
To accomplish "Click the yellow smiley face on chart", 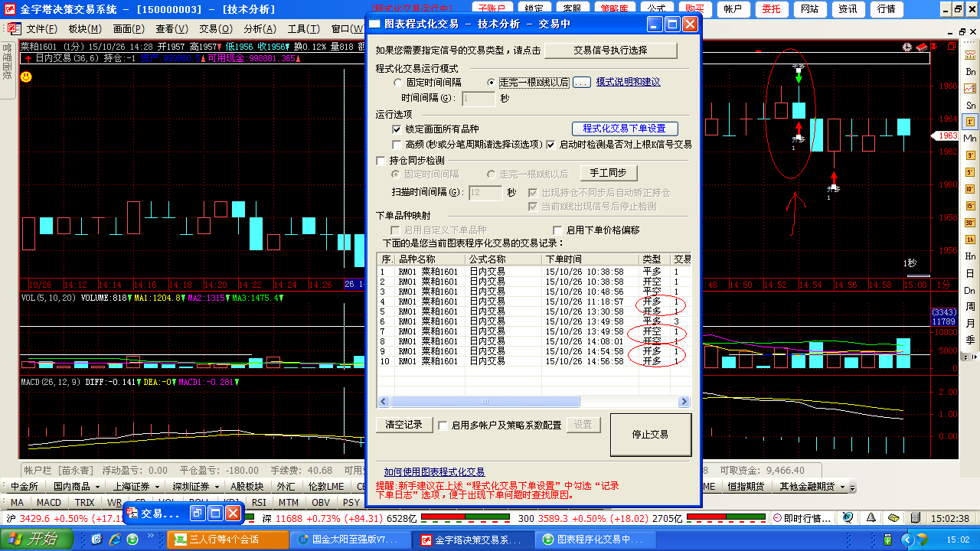I will coord(26,77).
